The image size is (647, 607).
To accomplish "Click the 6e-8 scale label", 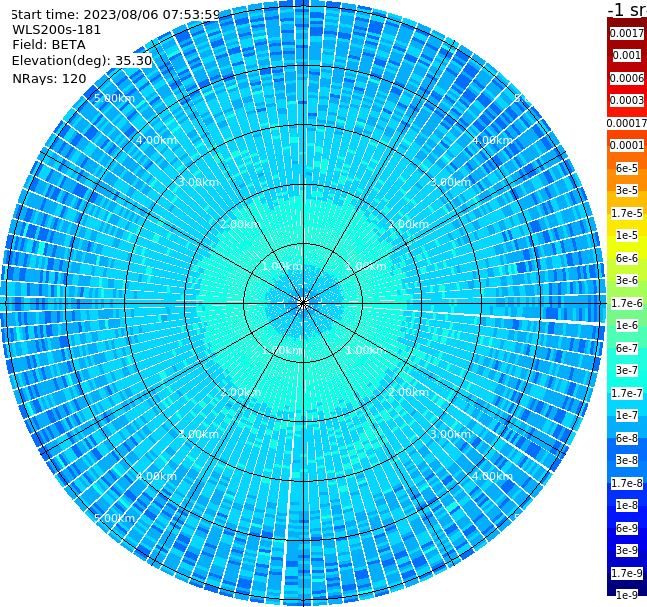I will (x=627, y=438).
